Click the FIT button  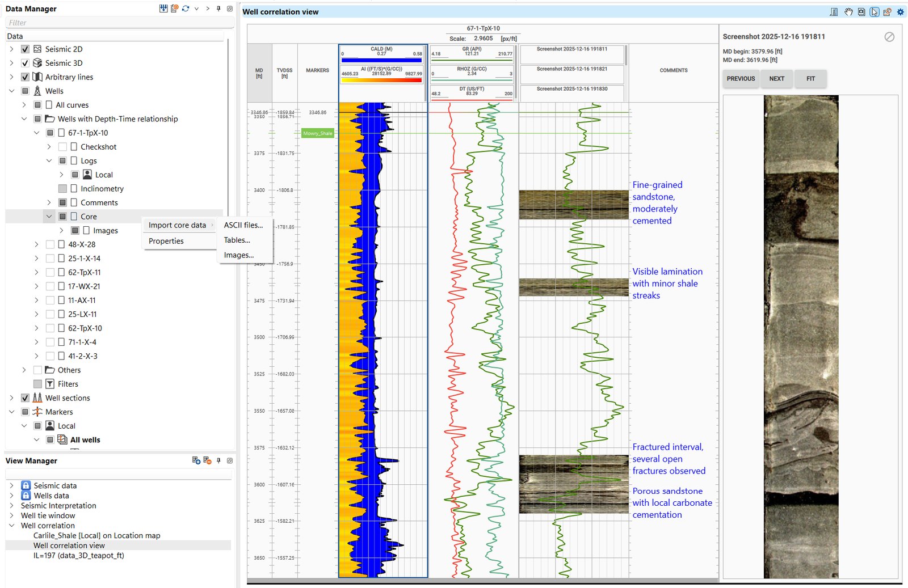(810, 79)
